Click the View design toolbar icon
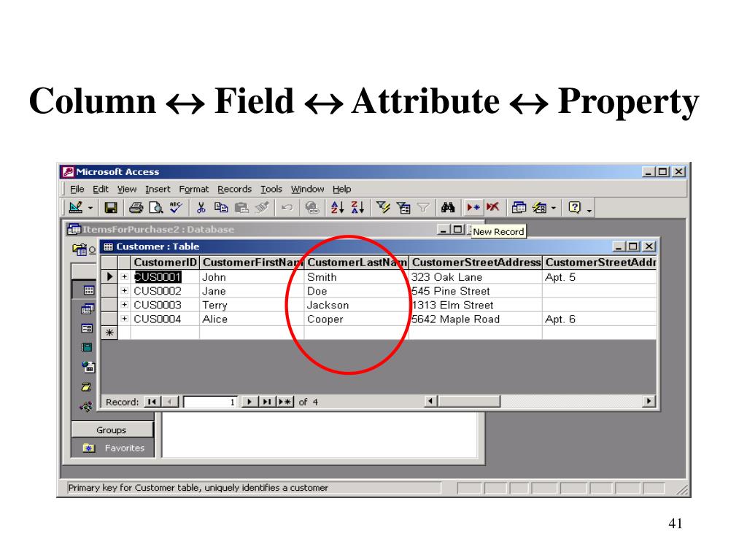747x560 pixels. pyautogui.click(x=76, y=208)
